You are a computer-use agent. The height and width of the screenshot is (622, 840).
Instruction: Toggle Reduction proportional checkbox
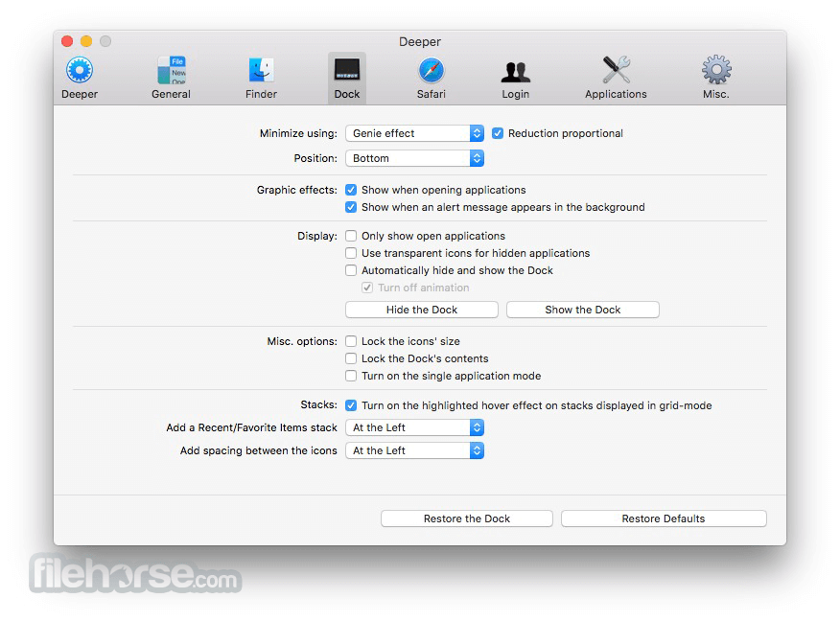click(x=498, y=133)
